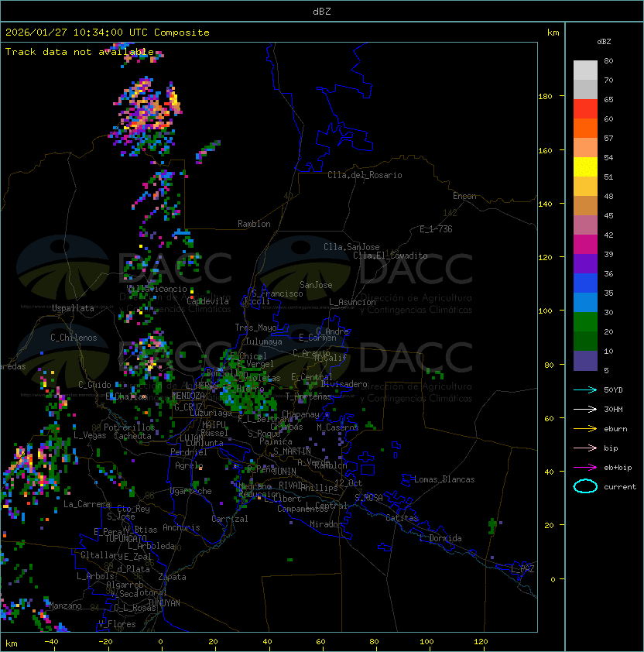Click the 'Uspallata' place label
Viewport: 644px width, 652px height.
click(x=73, y=308)
